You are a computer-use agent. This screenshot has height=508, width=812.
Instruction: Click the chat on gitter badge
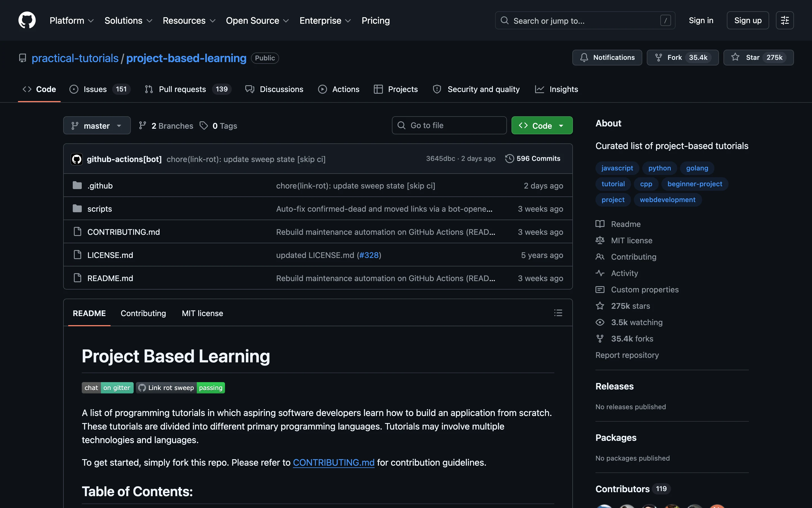(108, 388)
